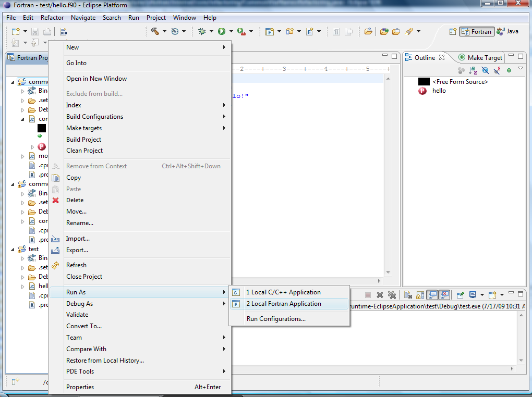Switch to the Make Target tab
Viewport: 532px width, 397px height.
[x=480, y=58]
